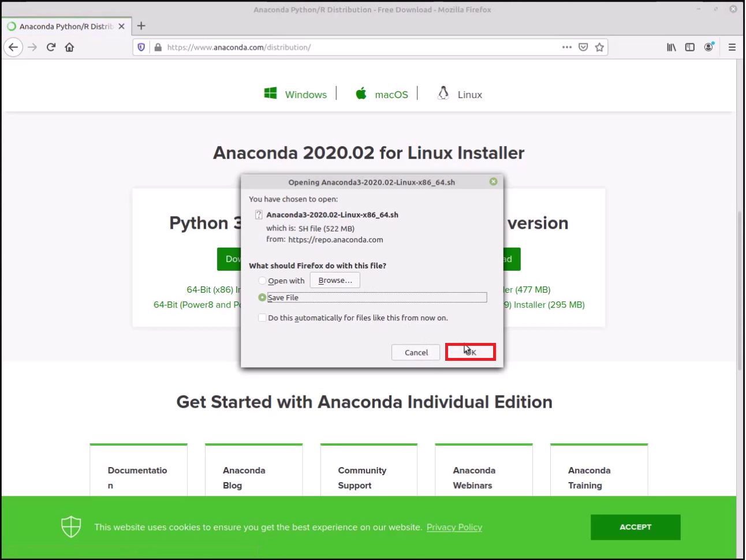
Task: Confirm the dialog with OK
Action: 471,352
